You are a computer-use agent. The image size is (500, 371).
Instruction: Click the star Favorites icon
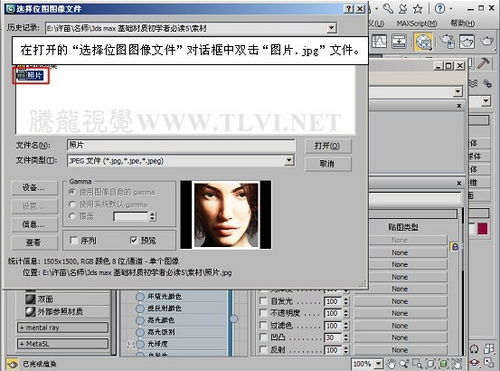pyautogui.click(x=418, y=9)
